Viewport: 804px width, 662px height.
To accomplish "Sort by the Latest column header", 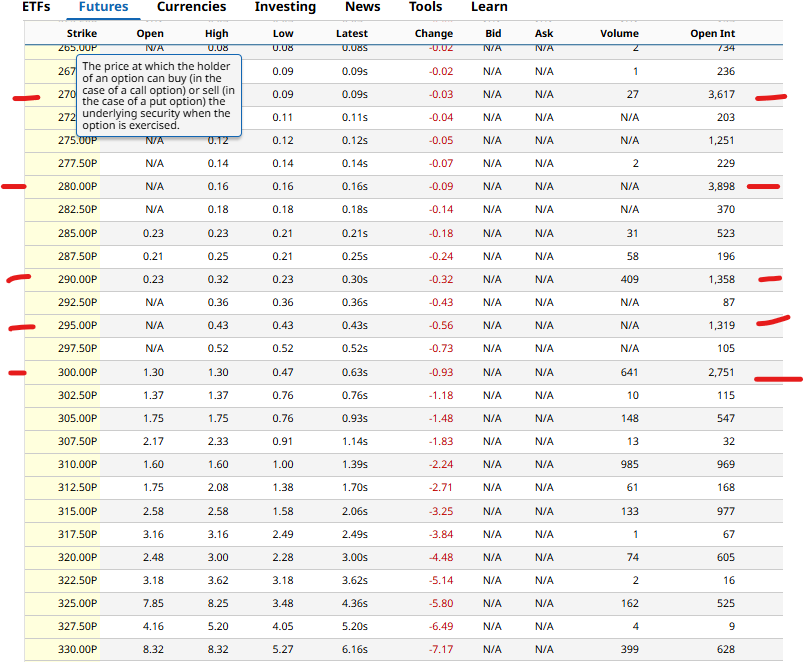I will [x=352, y=34].
